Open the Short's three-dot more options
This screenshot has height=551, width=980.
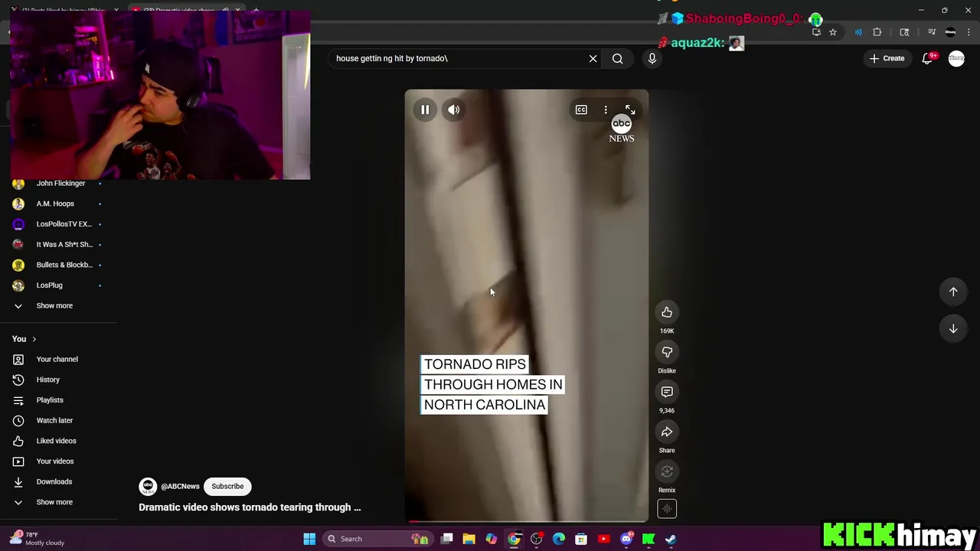click(x=606, y=110)
